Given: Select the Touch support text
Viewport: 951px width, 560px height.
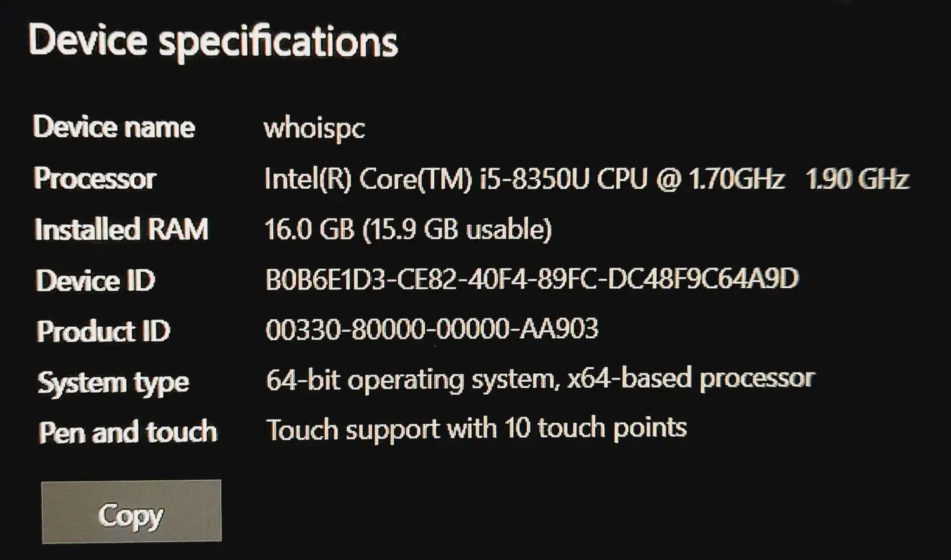Looking at the screenshot, I should pos(353,430).
